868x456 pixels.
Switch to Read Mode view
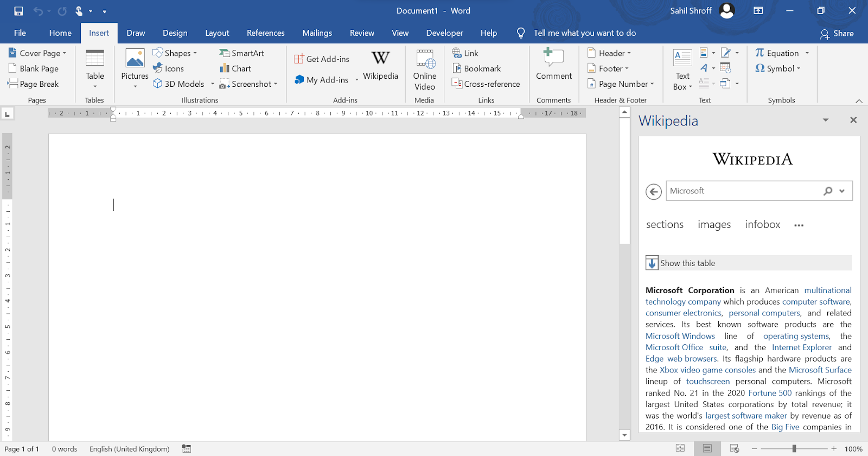click(x=680, y=448)
